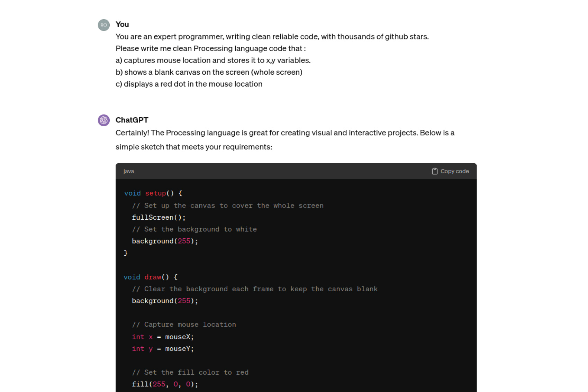Click the 'b) shows a blank canvas' line
Viewport: 588px width, 392px height.
209,72
